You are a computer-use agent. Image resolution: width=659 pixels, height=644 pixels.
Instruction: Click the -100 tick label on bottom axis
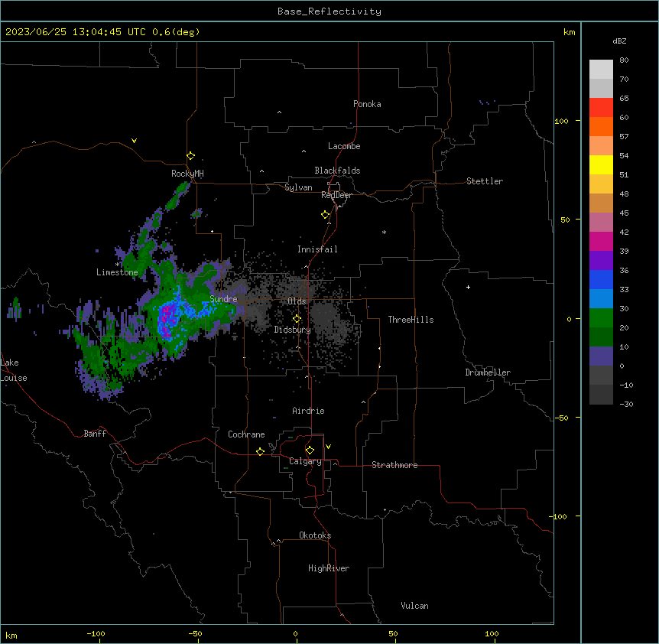96,633
